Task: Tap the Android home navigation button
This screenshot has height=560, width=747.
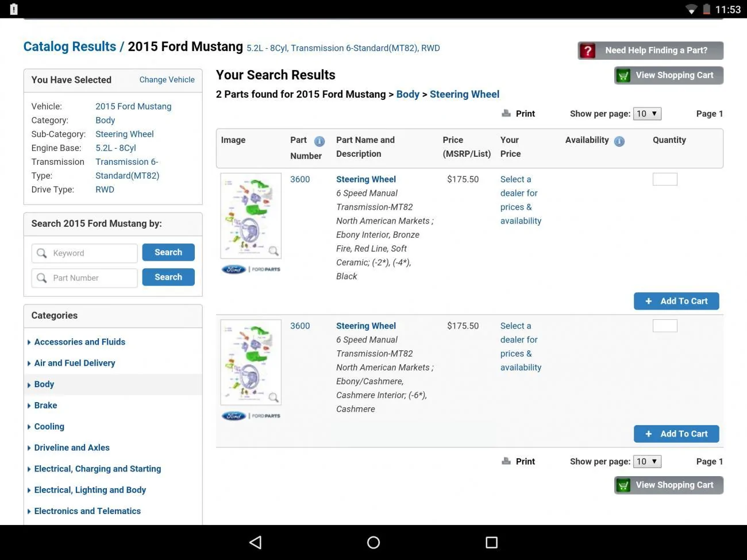Action: [373, 542]
